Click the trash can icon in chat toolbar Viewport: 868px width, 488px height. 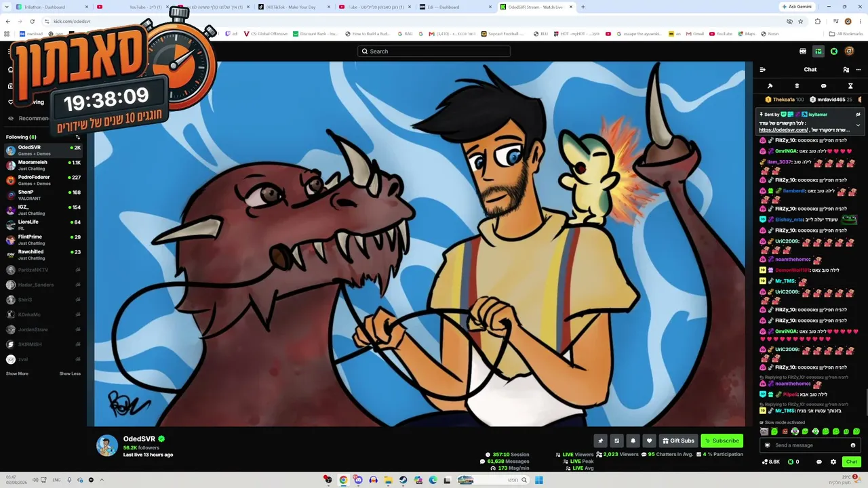click(x=797, y=86)
